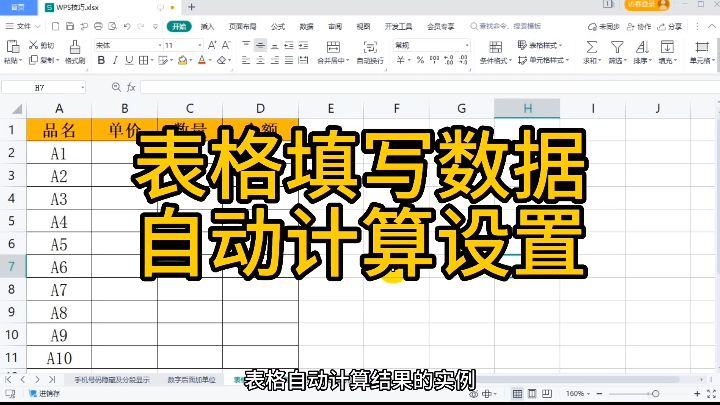
Task: Decrease font size with A- icon
Action: pos(226,45)
